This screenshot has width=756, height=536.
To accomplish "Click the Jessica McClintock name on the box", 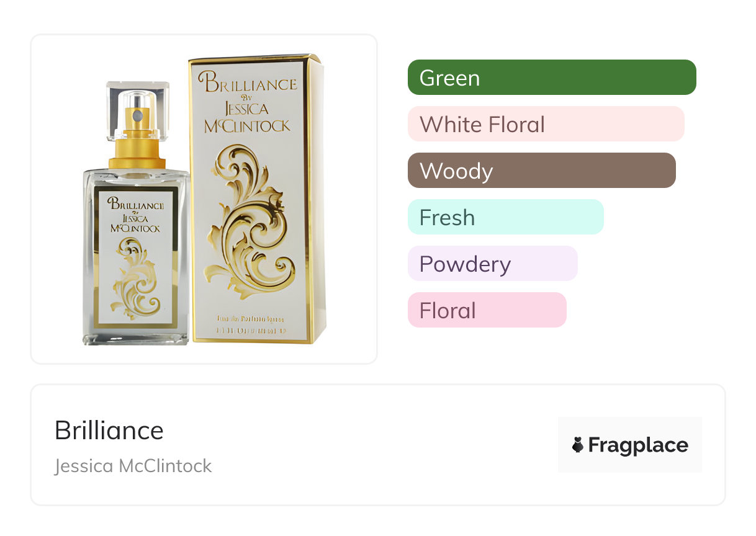I will [248, 118].
